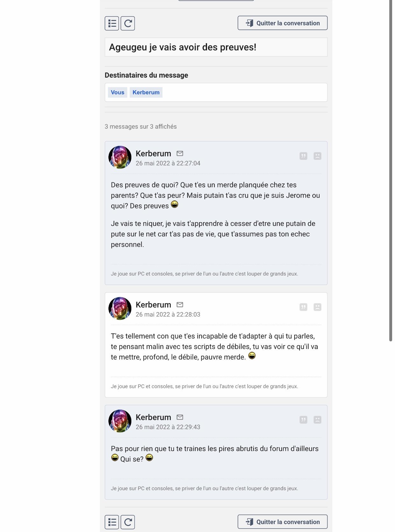This screenshot has width=395, height=532.
Task: Click envelope icon beside Kerberum in third message
Action: click(x=180, y=417)
